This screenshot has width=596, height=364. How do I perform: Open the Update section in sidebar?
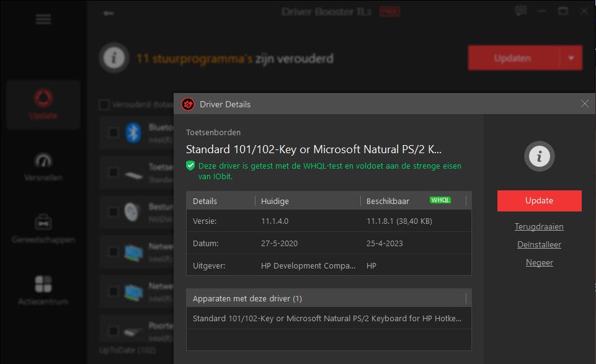43,104
